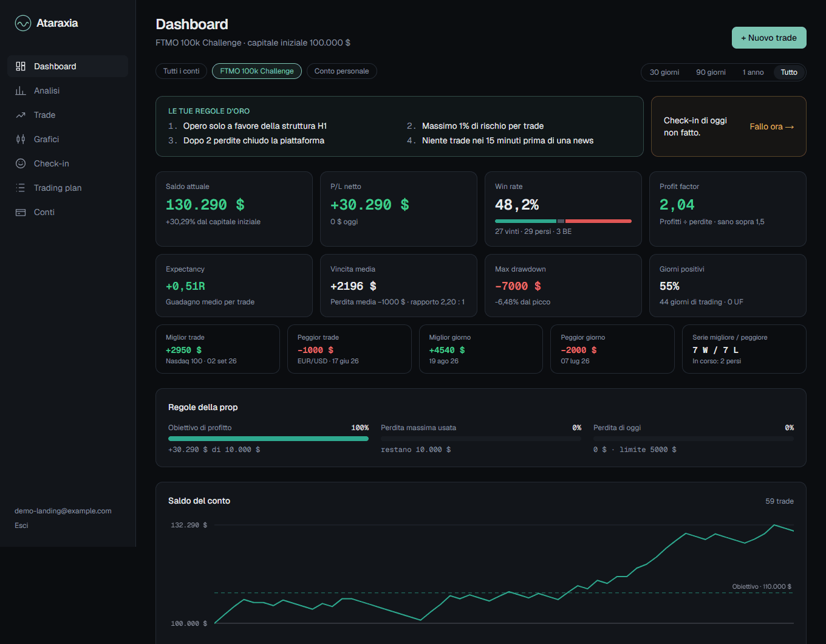Set time range to 30 giorni
This screenshot has height=644, width=826.
pos(664,72)
